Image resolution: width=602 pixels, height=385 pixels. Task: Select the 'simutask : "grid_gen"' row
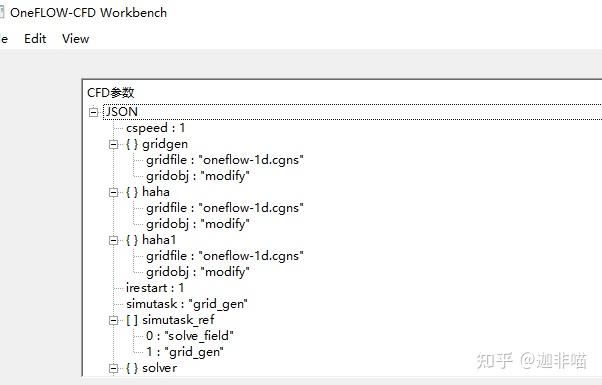(187, 304)
